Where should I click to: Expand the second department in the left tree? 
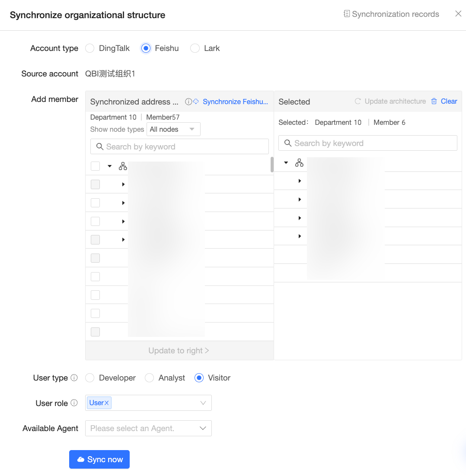tap(123, 203)
